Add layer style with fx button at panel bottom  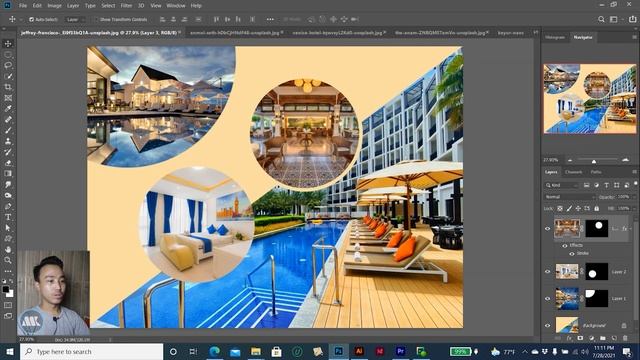pyautogui.click(x=569, y=338)
